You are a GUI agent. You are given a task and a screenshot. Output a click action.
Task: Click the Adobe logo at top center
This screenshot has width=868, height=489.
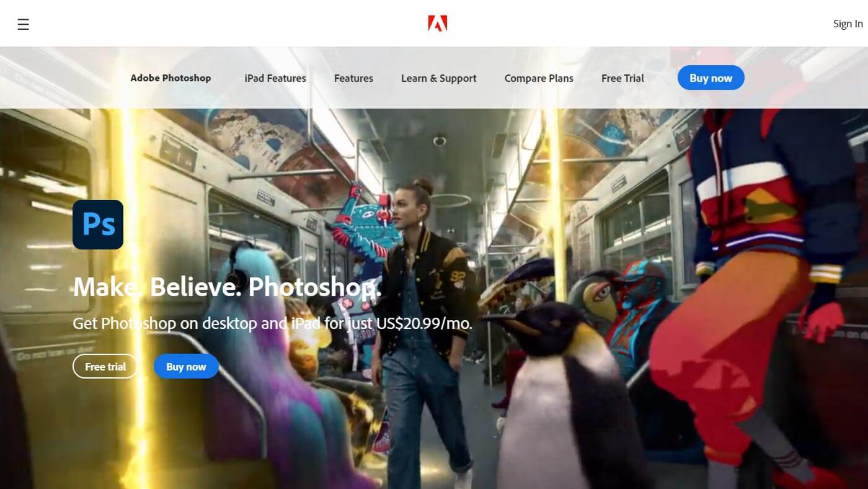[438, 24]
